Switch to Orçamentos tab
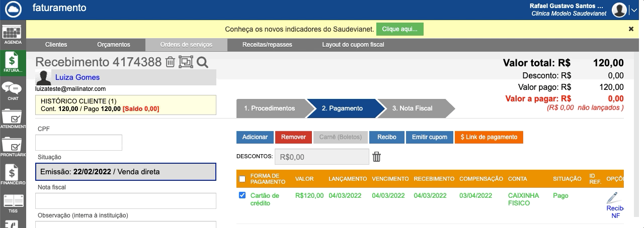The image size is (644, 228). (114, 45)
